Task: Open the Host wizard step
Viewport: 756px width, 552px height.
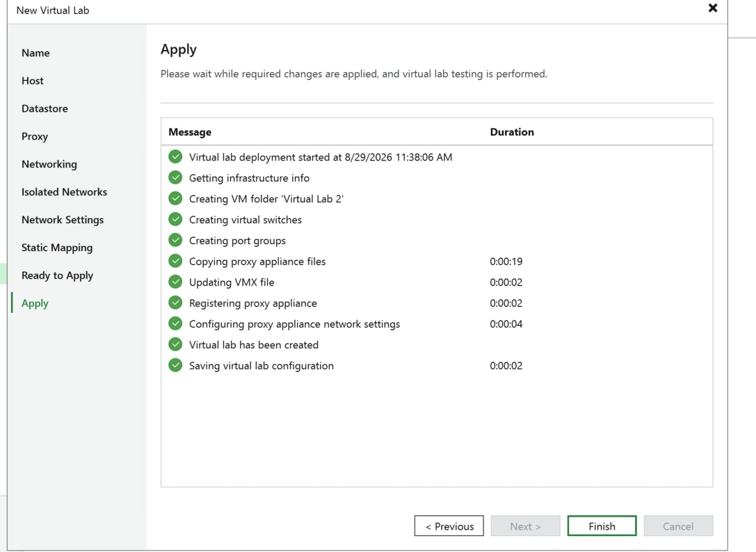Action: coord(32,81)
